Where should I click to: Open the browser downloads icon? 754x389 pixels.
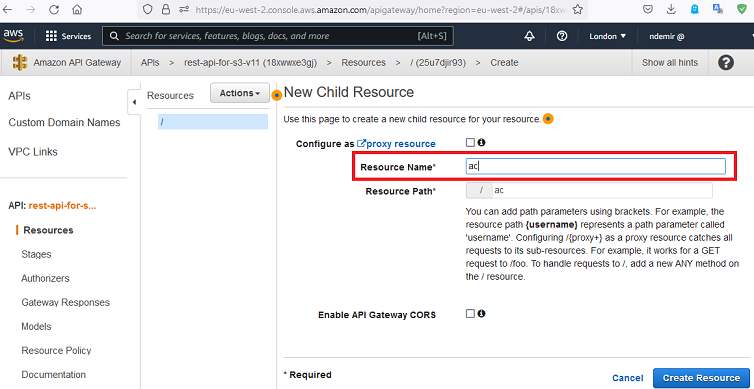671,9
